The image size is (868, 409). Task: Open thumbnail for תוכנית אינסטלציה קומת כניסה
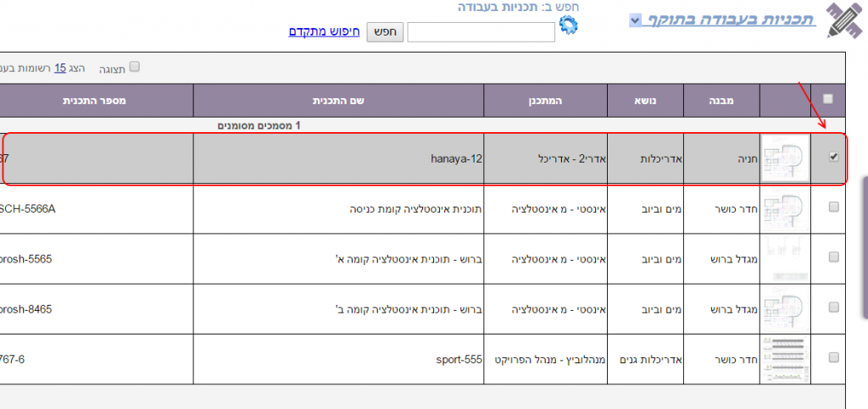pos(786,209)
